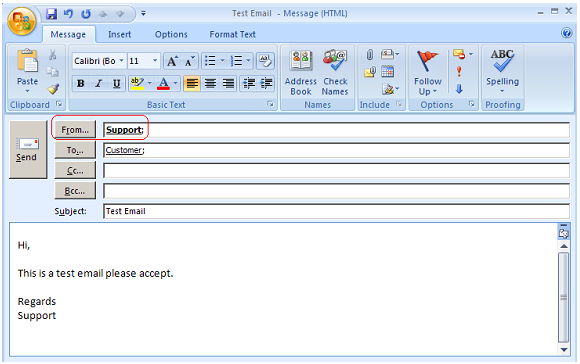Screen dimensions: 580x364
Task: Click the Save icon in quick access toolbar
Action: coord(51,14)
